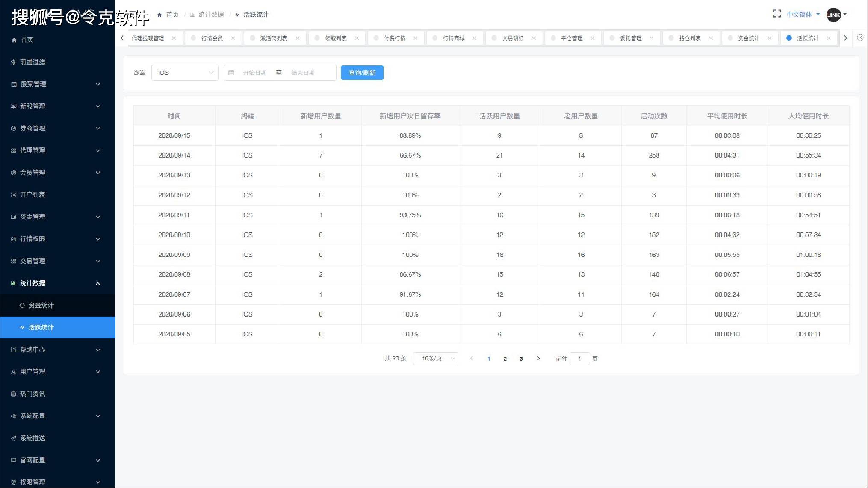Open the user avatar menu
Viewport: 868px width, 488px height.
[836, 15]
